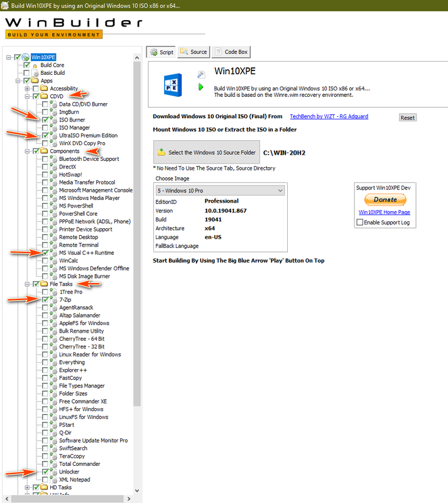Click the lock icon beside Build Core

tap(35, 66)
